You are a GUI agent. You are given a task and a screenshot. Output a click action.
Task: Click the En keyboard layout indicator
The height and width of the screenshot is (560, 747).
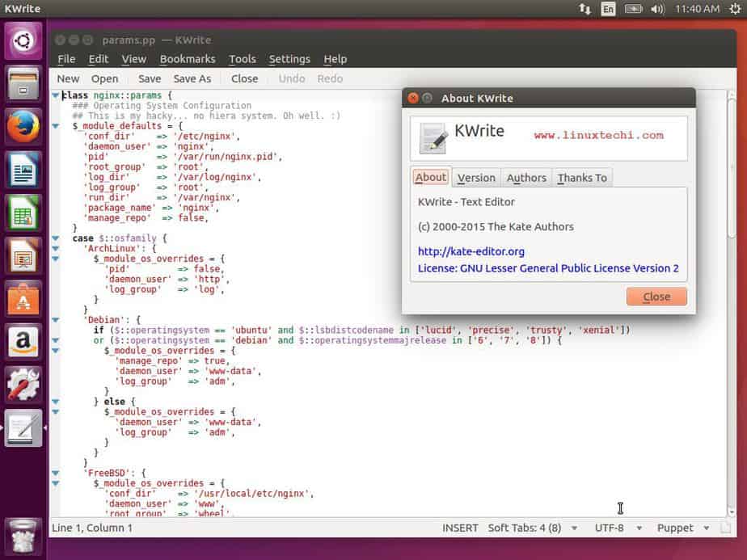tap(607, 9)
